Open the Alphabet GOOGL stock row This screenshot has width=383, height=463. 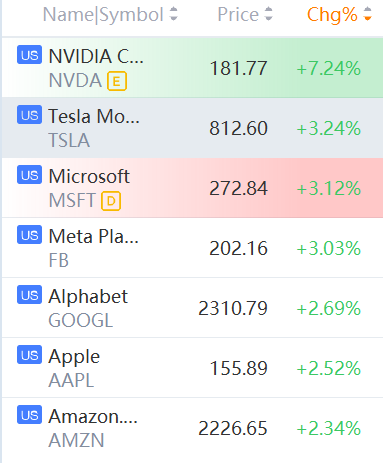tap(192, 308)
